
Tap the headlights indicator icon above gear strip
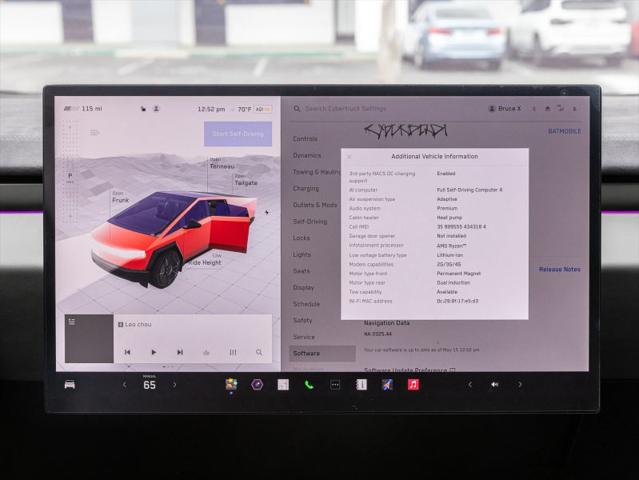coord(95,132)
